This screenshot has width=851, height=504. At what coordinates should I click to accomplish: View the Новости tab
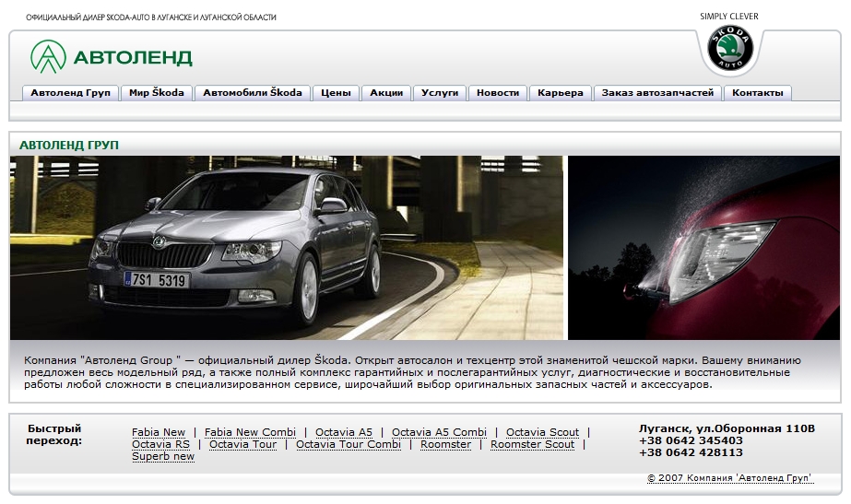498,93
